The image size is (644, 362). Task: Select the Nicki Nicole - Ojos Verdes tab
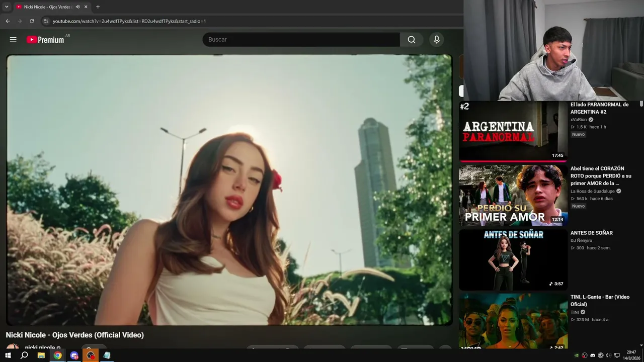click(x=52, y=7)
